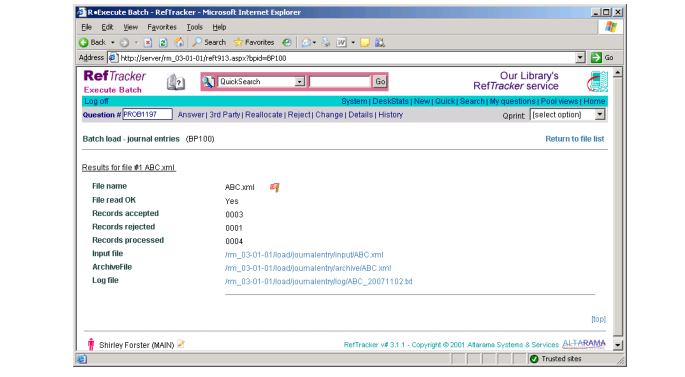Click the ALTARAMA logo
Viewport: 685px width, 377px height.
584,344
